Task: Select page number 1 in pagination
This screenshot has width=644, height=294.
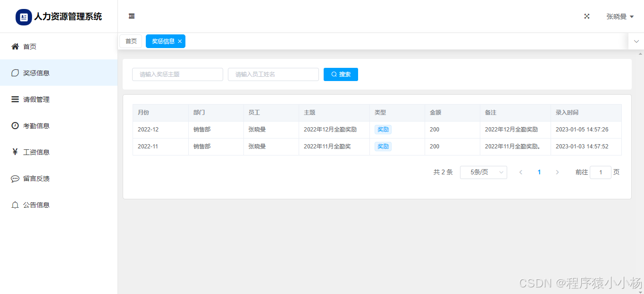Action: pos(539,172)
